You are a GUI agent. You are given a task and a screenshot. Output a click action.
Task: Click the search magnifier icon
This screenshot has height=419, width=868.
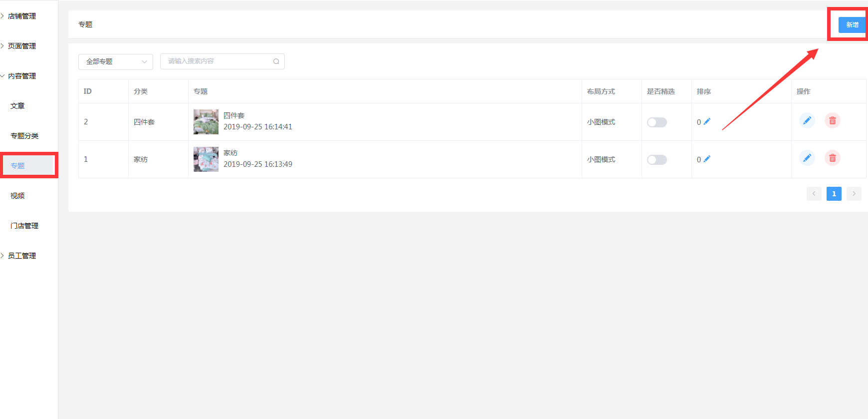(276, 61)
